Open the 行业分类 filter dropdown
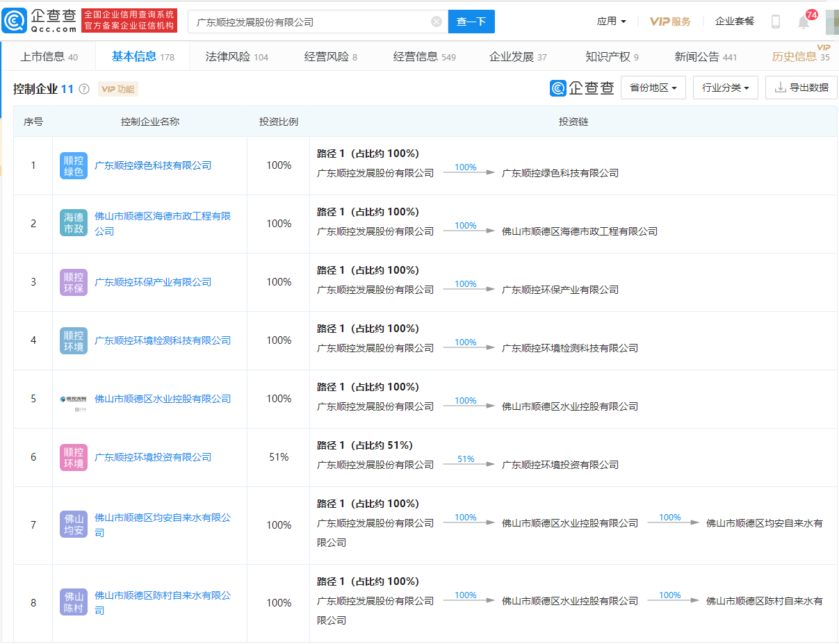The width and height of the screenshot is (839, 644). click(x=726, y=88)
